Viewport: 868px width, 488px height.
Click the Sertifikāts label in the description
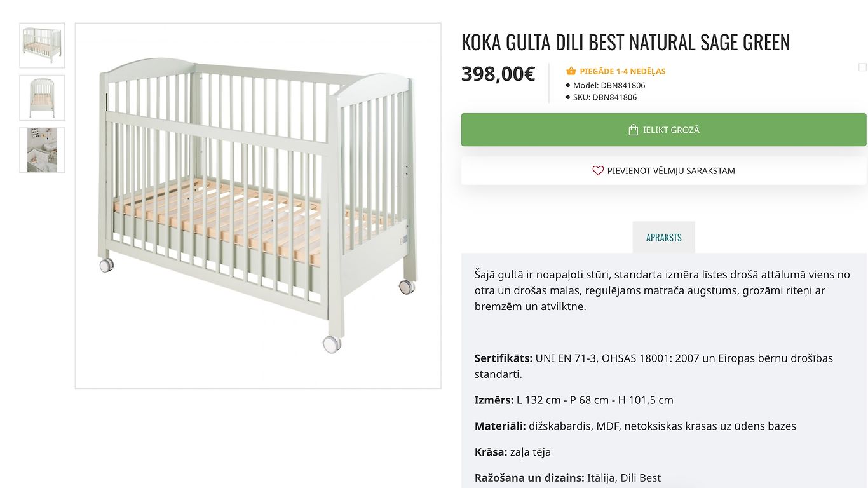503,358
